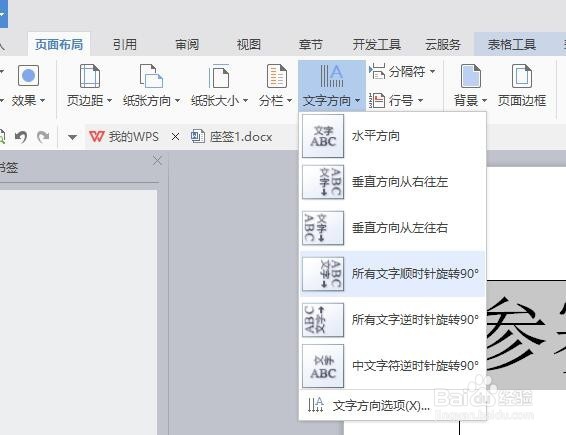The width and height of the screenshot is (566, 435).
Task: Switch to the 表格工具 tab
Action: [x=512, y=44]
